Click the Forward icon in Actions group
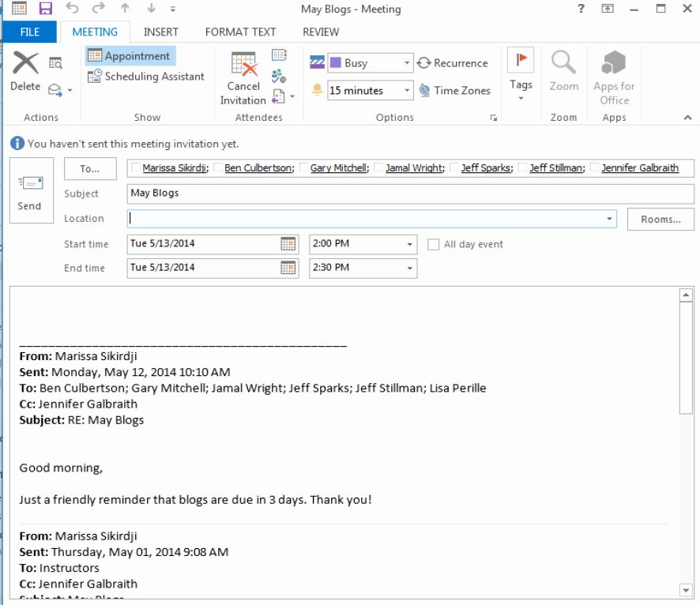 pyautogui.click(x=55, y=90)
